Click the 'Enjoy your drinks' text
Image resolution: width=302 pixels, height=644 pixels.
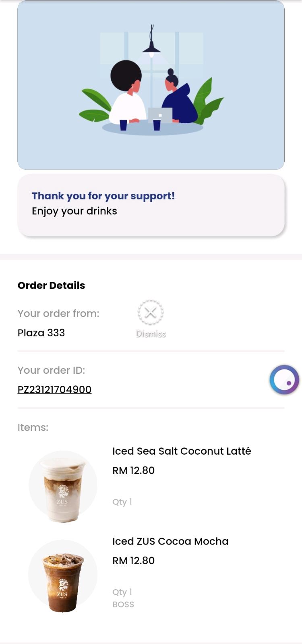74,211
